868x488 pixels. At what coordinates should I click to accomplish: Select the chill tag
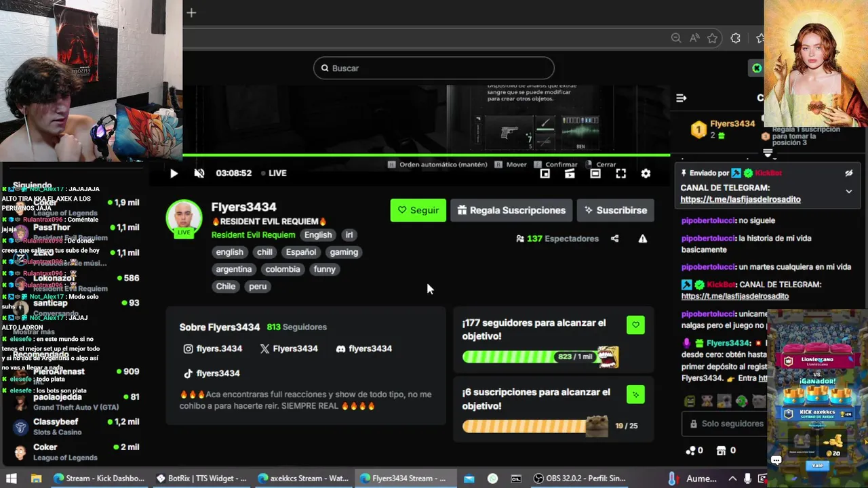pos(264,252)
